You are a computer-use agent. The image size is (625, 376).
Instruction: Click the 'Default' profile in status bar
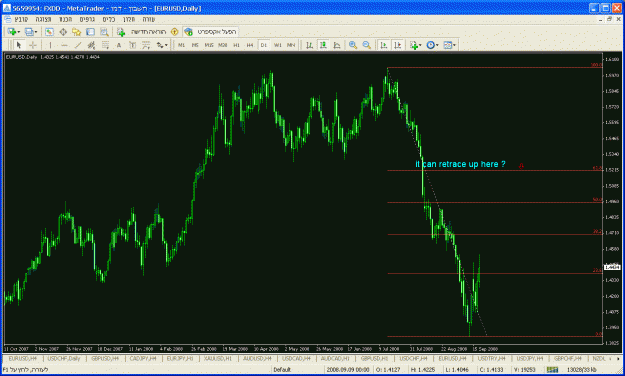pos(282,370)
